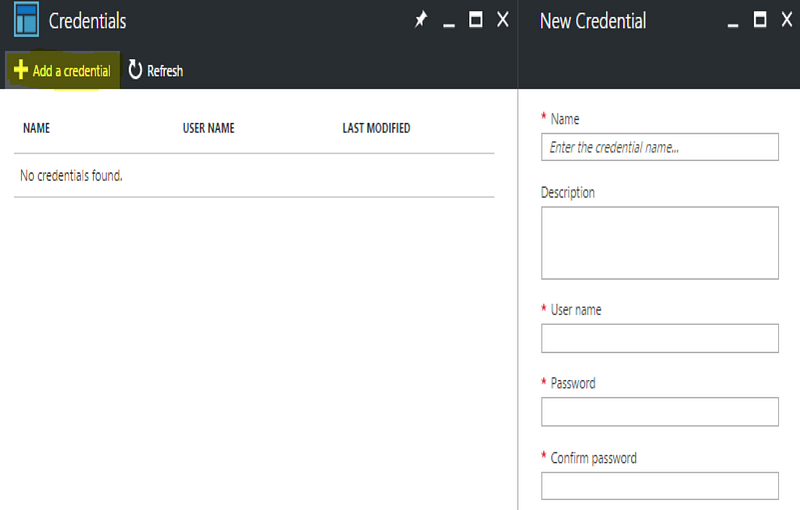800x510 pixels.
Task: Click into the Description text area
Action: click(x=660, y=243)
